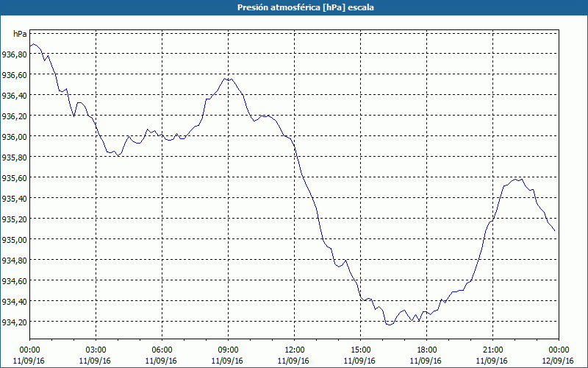Click the 936,00 axis value
Screen dimensions: 588x368
coord(14,137)
